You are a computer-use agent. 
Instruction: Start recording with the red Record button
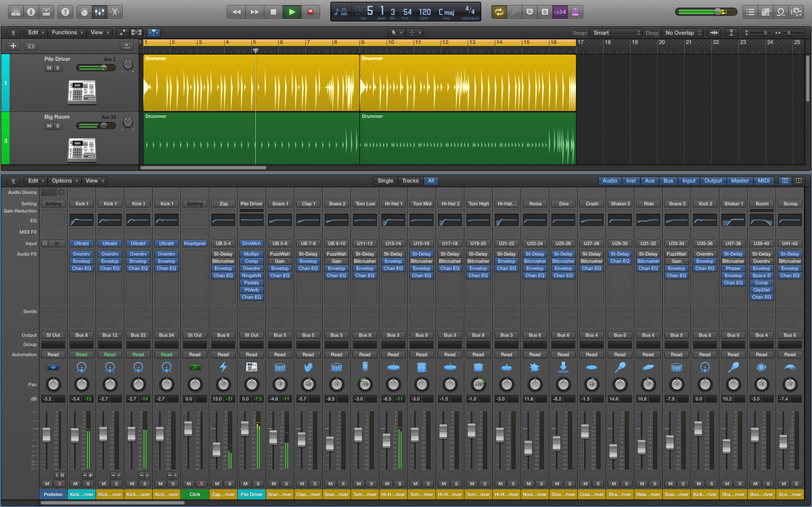pyautogui.click(x=311, y=11)
